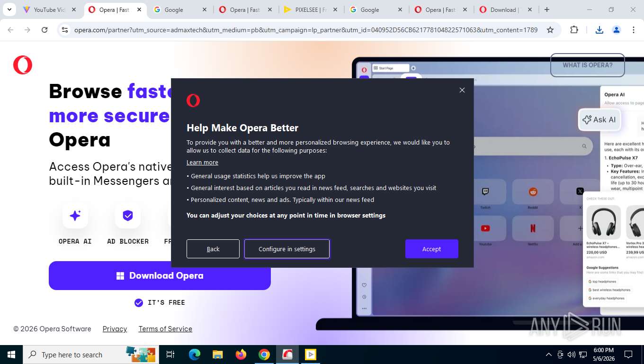
Task: Click the red Opera logo on the webpage
Action: [23, 65]
